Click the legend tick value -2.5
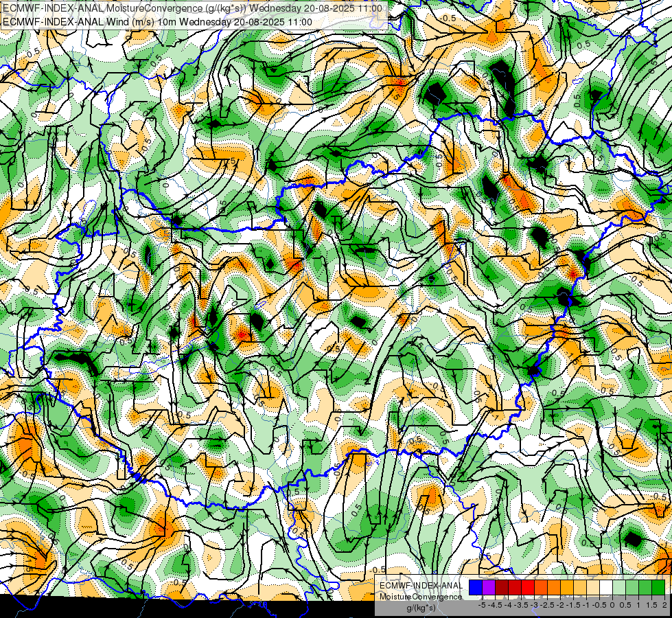The width and height of the screenshot is (672, 618). click(x=547, y=605)
